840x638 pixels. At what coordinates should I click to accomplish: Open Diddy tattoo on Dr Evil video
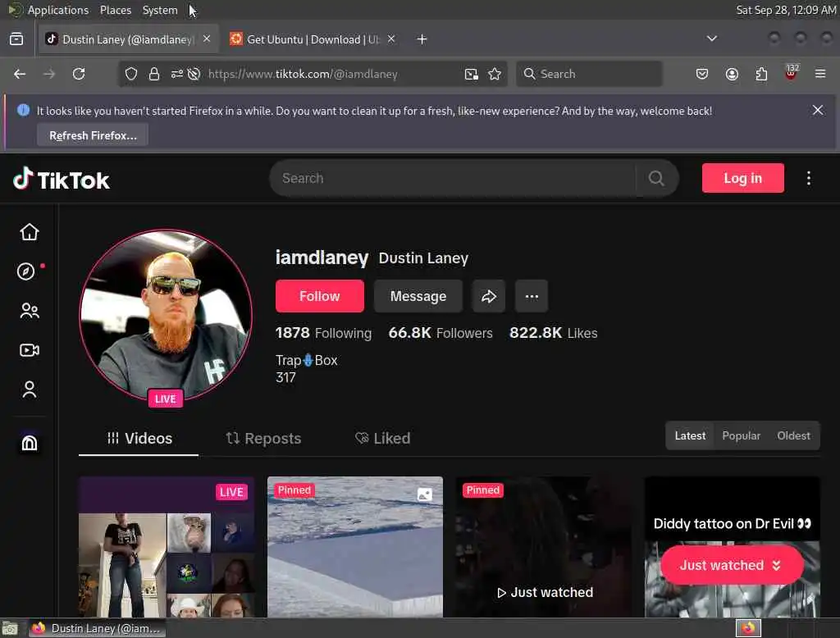click(x=733, y=547)
